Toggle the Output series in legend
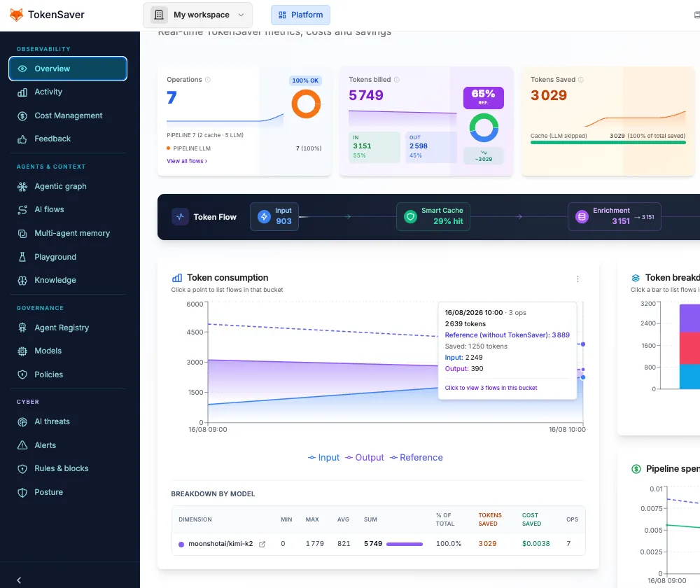The image size is (700, 588). pyautogui.click(x=364, y=458)
